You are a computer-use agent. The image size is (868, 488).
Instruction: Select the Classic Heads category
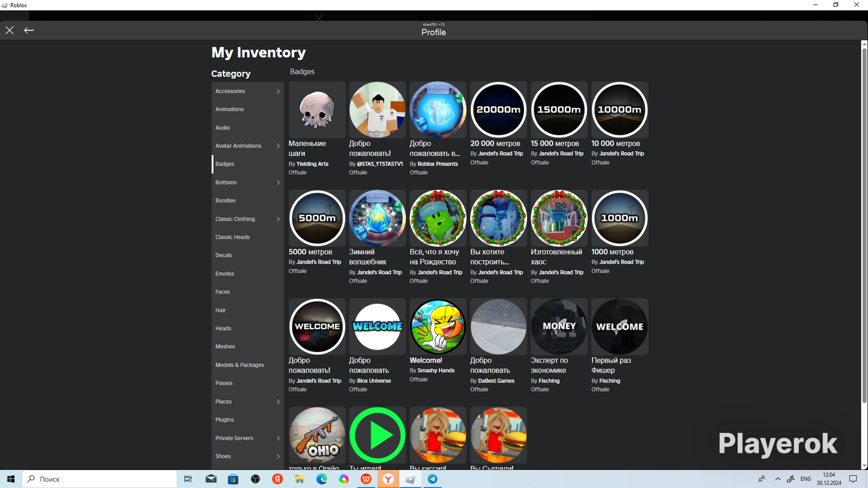tap(248, 237)
